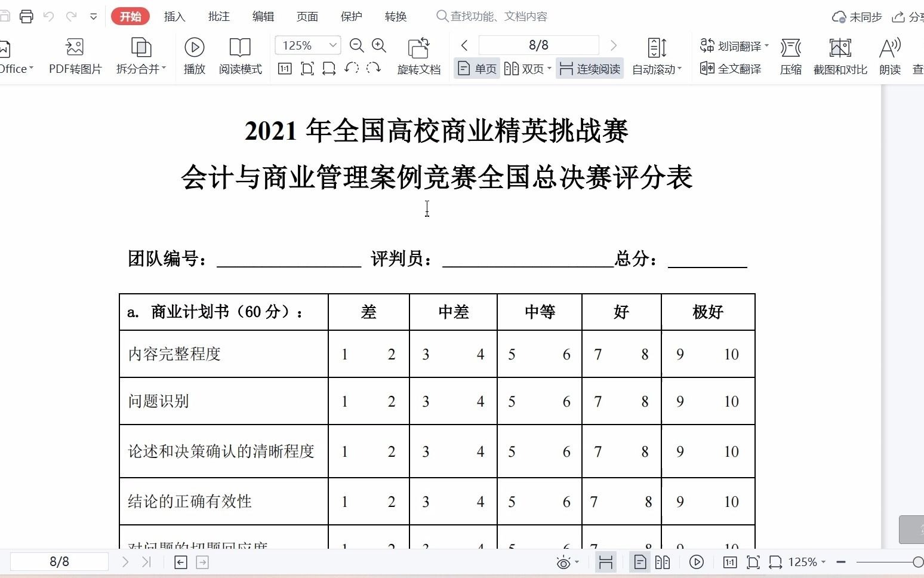The width and height of the screenshot is (924, 578).
Task: Click the zoom in magnifier icon
Action: tap(379, 45)
